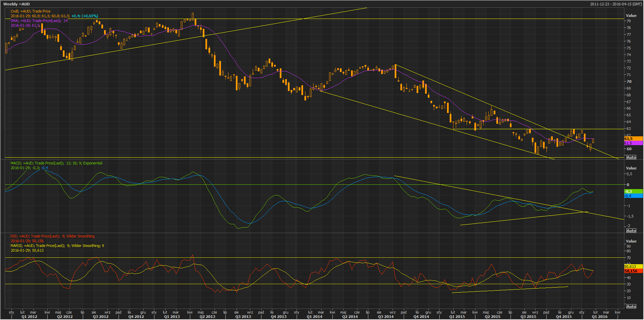Click 'Q1 2012' on the time axis

pyautogui.click(x=29, y=317)
